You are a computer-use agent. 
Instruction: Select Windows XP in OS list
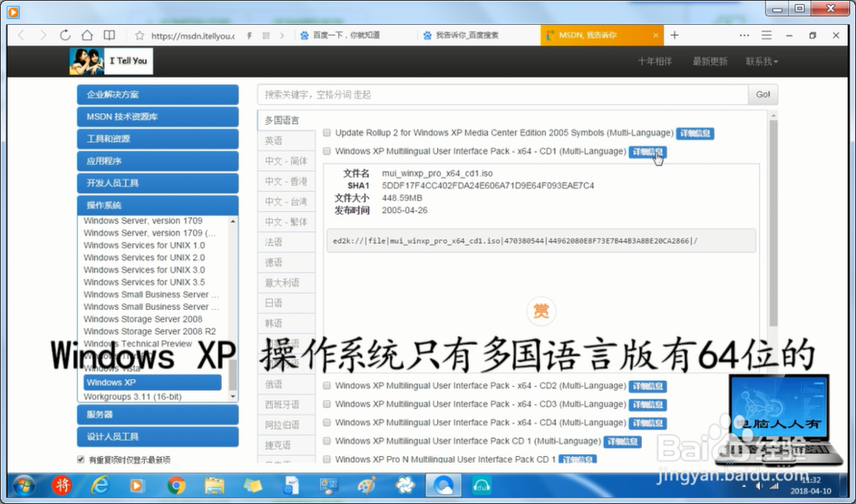pos(152,382)
